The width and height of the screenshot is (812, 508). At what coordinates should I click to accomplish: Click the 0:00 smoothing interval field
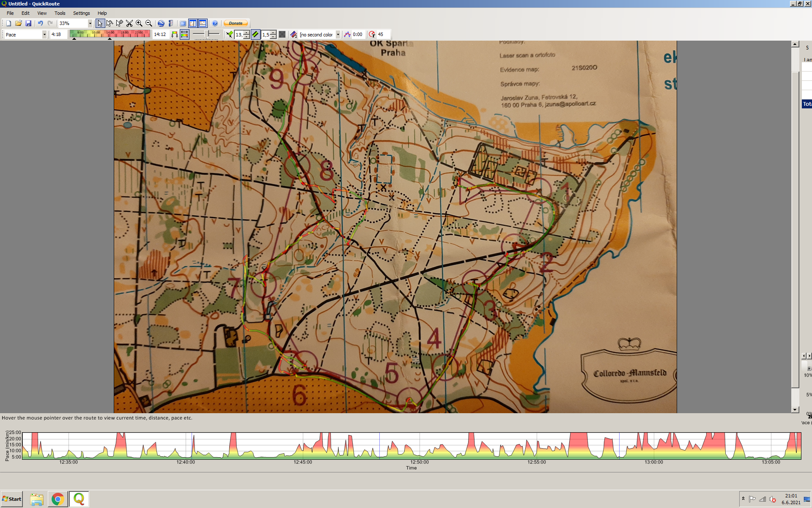pyautogui.click(x=359, y=35)
